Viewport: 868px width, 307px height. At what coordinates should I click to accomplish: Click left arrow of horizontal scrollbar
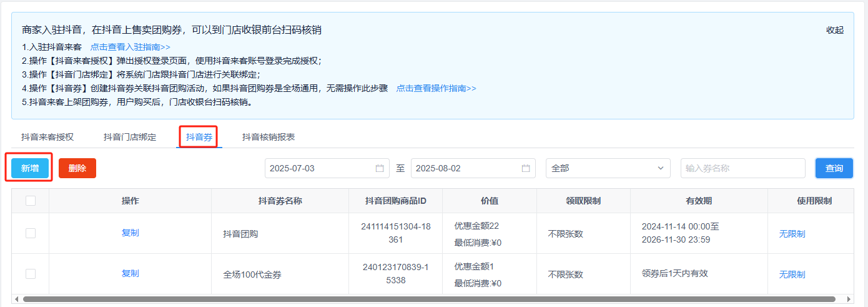16,299
